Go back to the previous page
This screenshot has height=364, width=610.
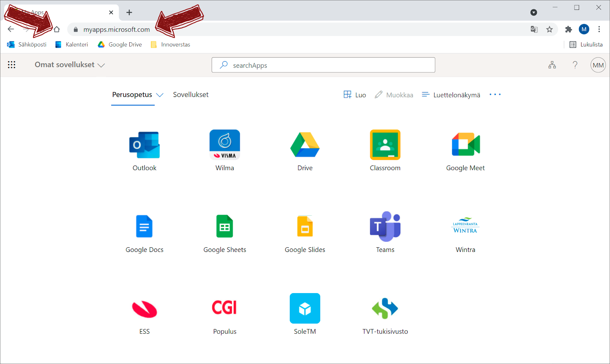(x=11, y=29)
